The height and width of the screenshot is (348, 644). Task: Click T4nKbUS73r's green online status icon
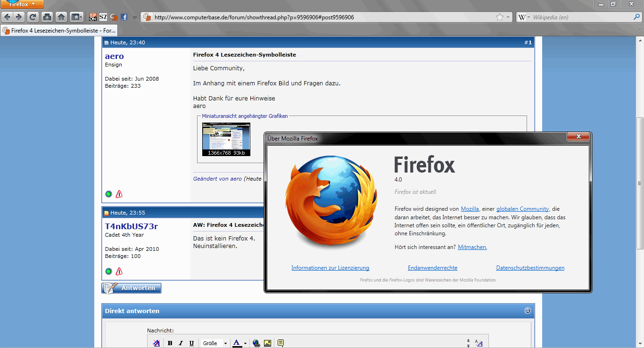coord(108,271)
